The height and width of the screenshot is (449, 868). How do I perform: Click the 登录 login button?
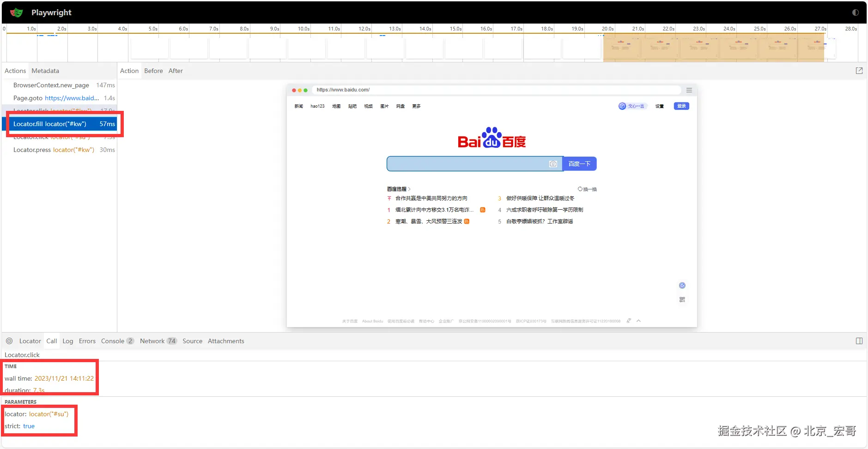(x=681, y=106)
